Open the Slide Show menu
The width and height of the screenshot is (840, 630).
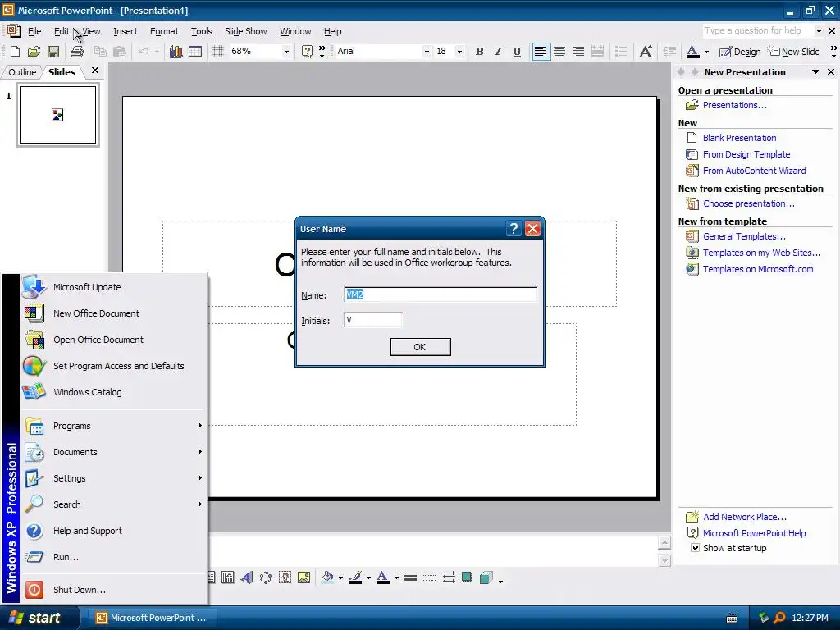tap(246, 31)
